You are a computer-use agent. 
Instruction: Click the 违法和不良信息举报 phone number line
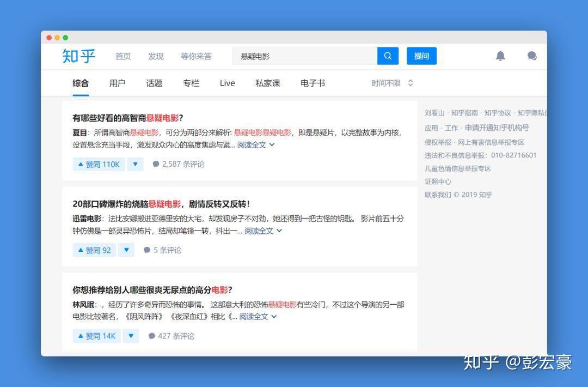[480, 155]
